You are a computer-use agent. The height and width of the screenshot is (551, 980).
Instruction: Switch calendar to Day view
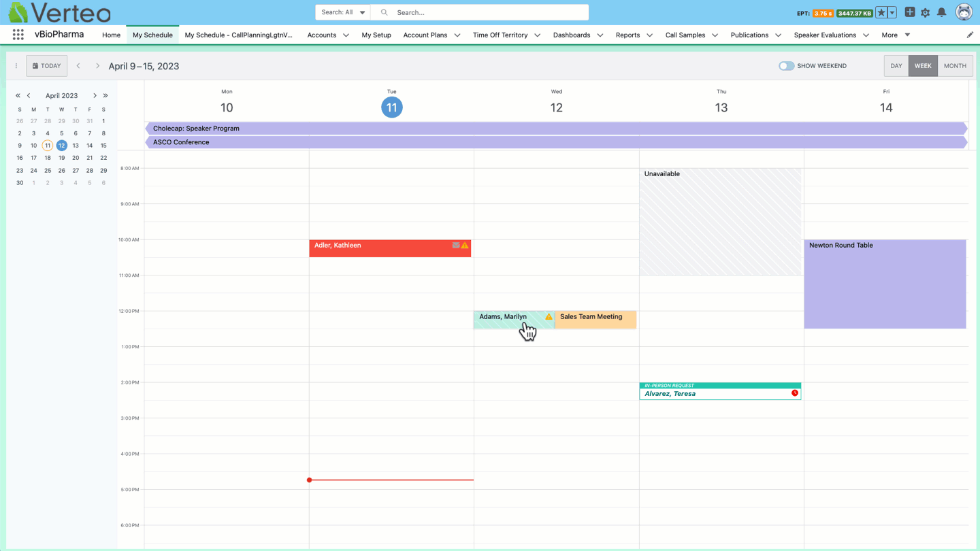coord(896,66)
